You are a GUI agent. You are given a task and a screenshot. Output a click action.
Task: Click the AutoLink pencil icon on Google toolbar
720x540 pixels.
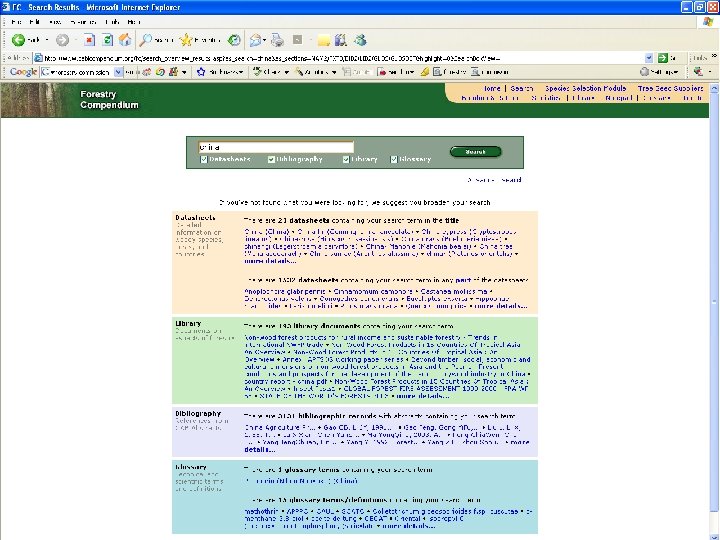[x=299, y=72]
